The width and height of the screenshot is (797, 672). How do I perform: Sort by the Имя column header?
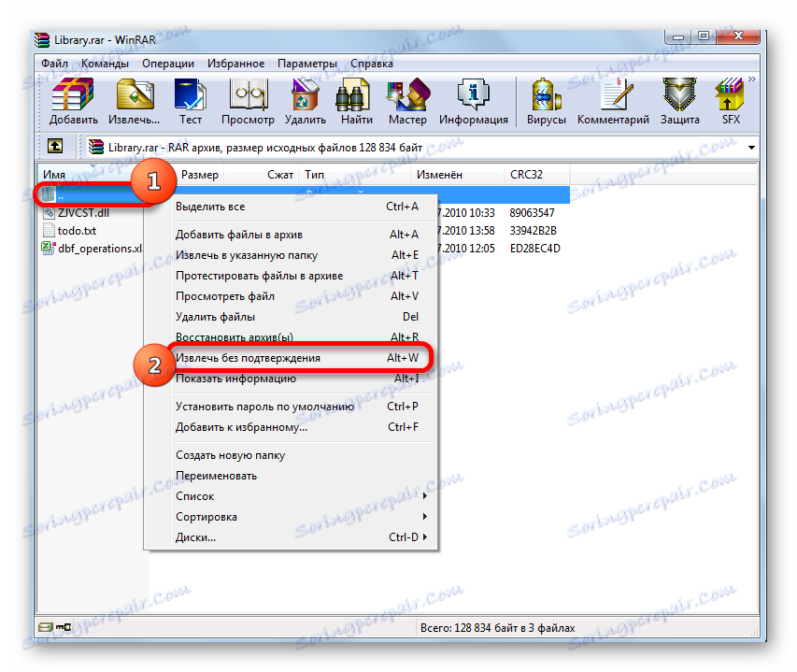54,175
